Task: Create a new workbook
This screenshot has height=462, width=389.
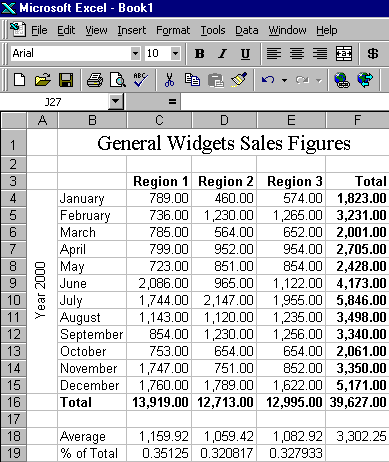Action: coord(19,80)
